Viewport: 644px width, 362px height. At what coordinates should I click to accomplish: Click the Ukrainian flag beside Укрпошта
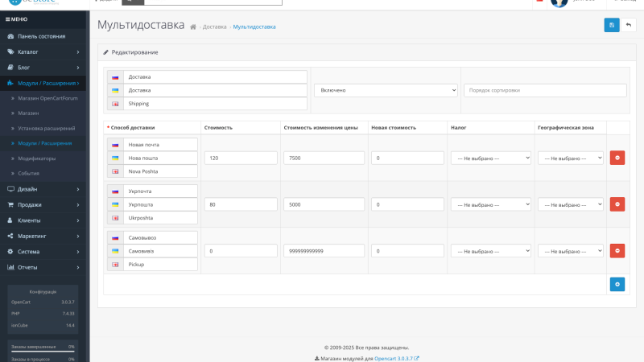[x=115, y=204]
